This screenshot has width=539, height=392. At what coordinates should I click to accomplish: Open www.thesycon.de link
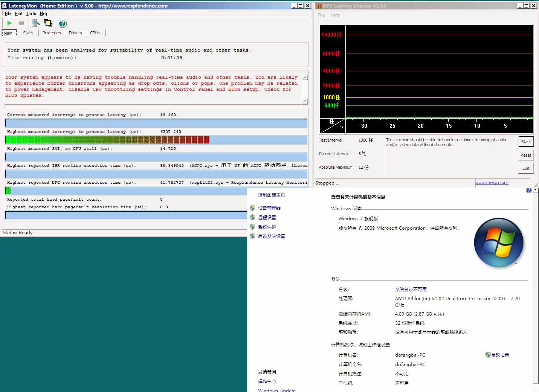(x=492, y=183)
